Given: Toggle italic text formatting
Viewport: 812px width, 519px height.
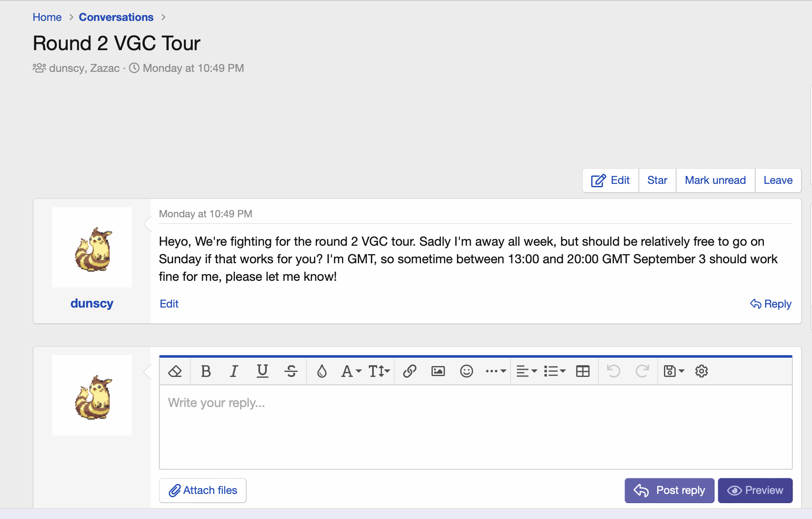Looking at the screenshot, I should coord(234,371).
